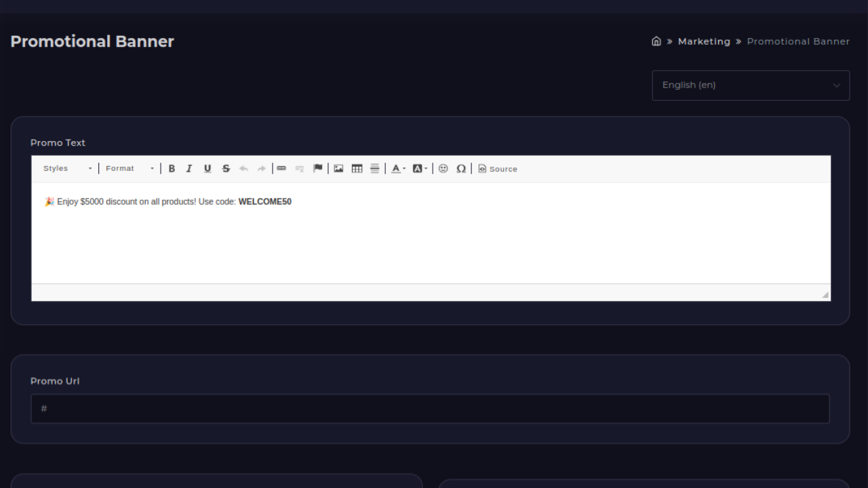Insert a link using the chain icon
Image resolution: width=868 pixels, height=488 pixels.
(x=281, y=168)
